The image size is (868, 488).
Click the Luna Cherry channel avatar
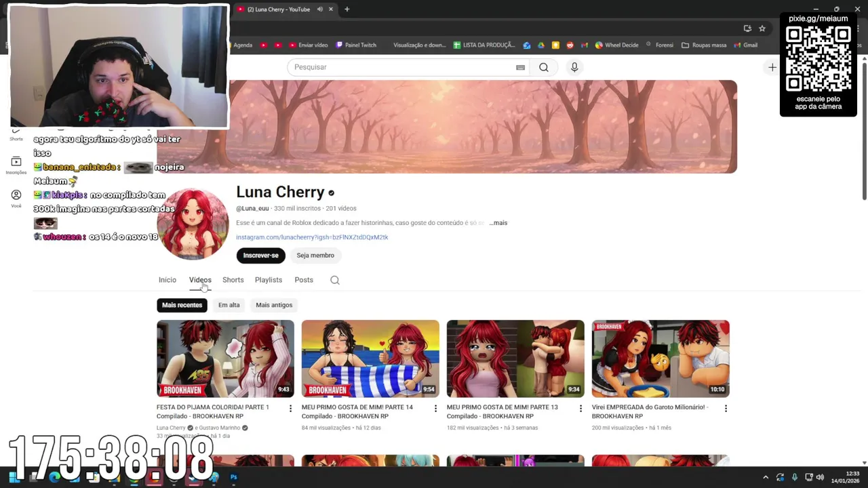pyautogui.click(x=193, y=224)
